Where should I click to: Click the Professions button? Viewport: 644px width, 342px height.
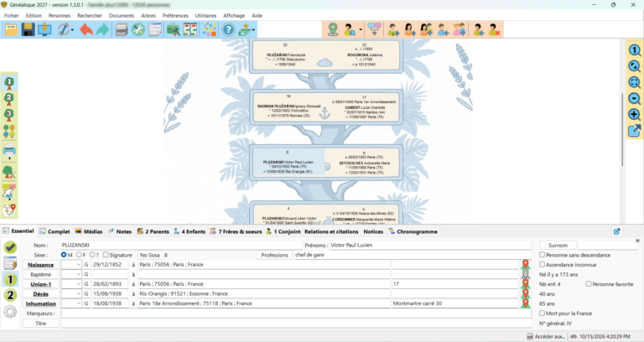pyautogui.click(x=274, y=255)
